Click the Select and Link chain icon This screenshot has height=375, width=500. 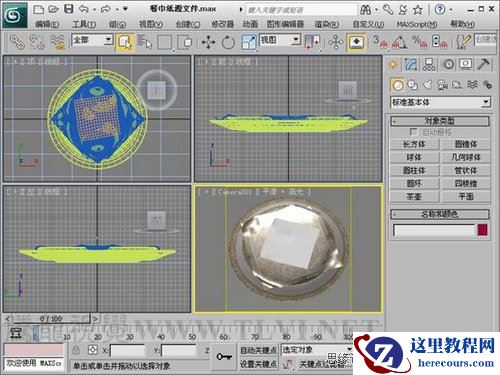[17, 42]
